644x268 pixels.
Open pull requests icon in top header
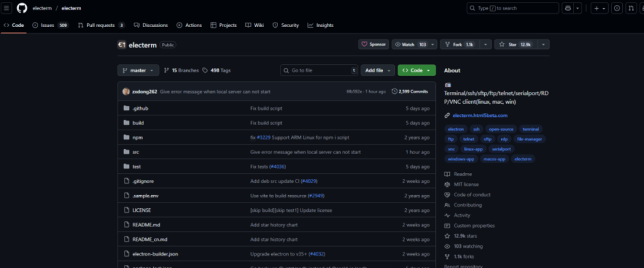click(x=630, y=8)
